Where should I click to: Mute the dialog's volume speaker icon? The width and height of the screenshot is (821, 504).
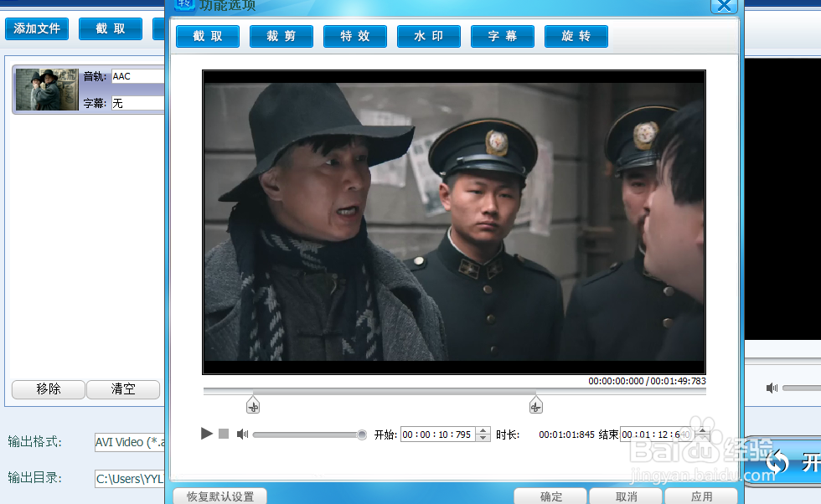[x=242, y=435]
